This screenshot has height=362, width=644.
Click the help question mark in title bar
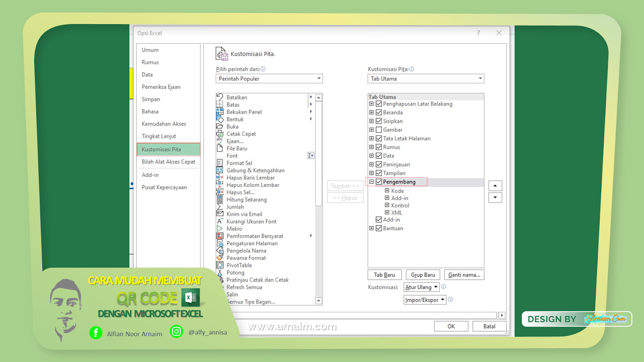tap(479, 33)
